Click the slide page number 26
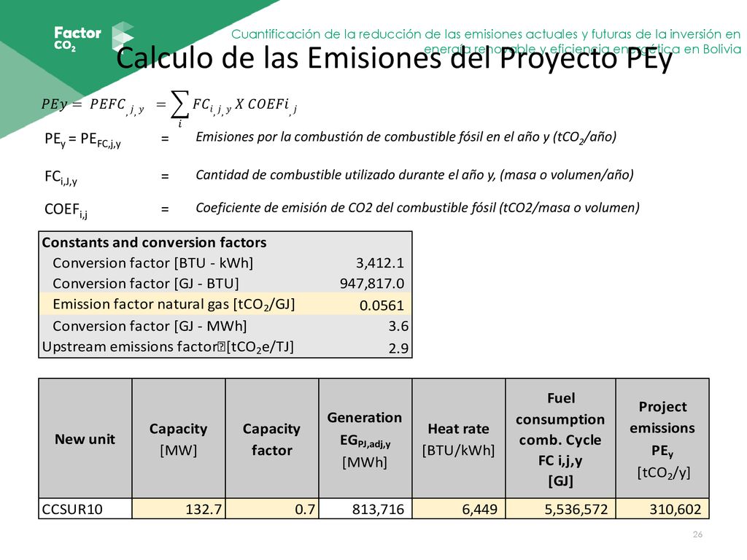This screenshot has height=560, width=747. coord(697,534)
